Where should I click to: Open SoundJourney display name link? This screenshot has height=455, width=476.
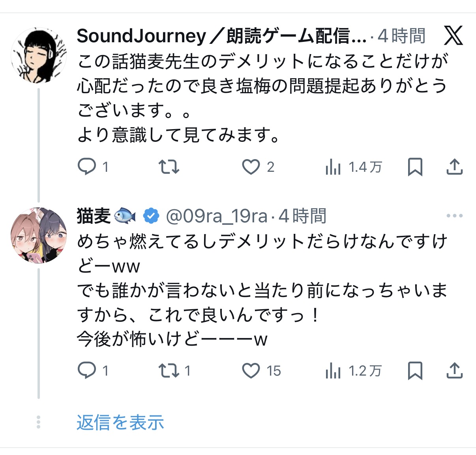pyautogui.click(x=221, y=36)
